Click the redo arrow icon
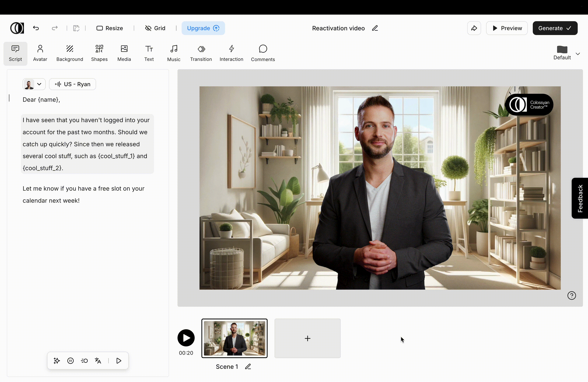The height and width of the screenshot is (382, 588). pyautogui.click(x=55, y=28)
